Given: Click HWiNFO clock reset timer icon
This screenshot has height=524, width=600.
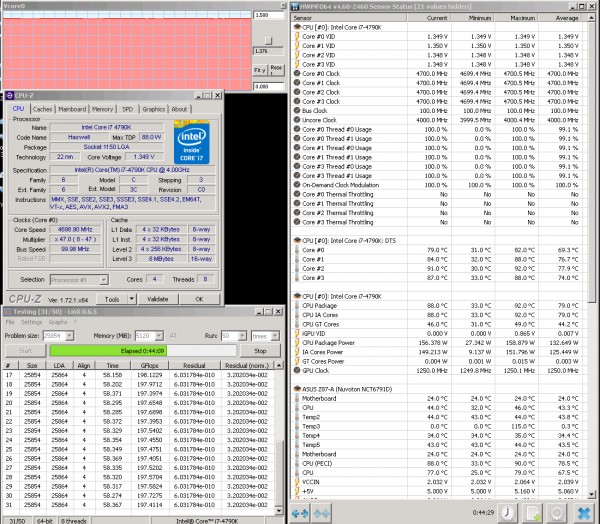Looking at the screenshot, I should (x=508, y=513).
